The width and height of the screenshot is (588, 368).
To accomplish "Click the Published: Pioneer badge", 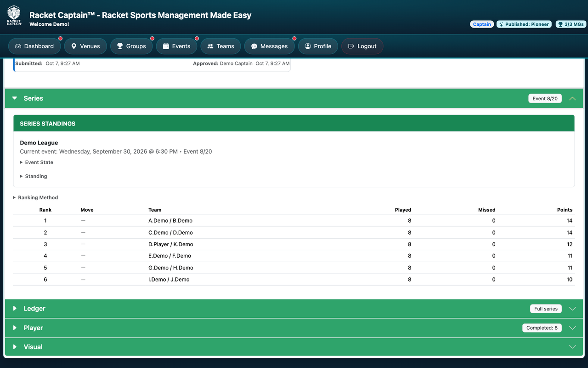I will [x=524, y=24].
